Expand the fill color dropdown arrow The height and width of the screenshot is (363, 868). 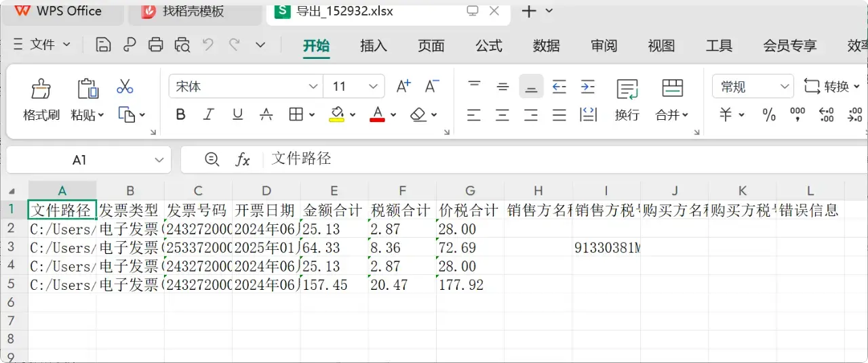(353, 114)
